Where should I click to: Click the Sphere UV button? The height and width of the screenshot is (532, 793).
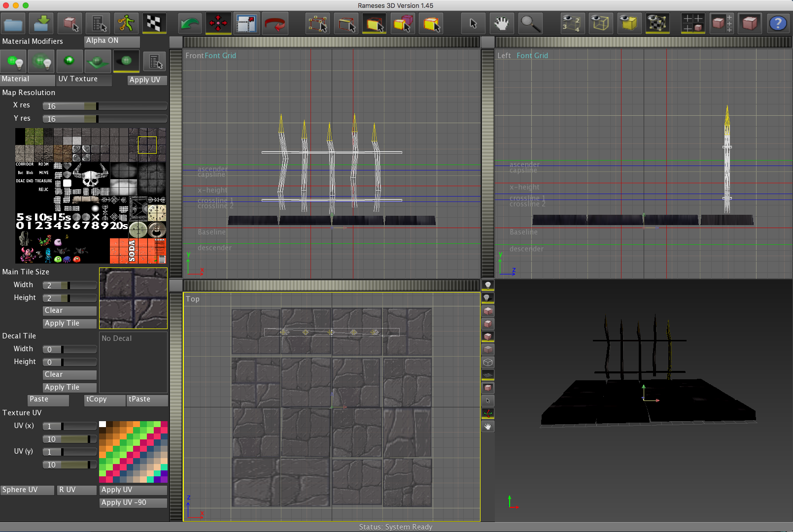27,490
